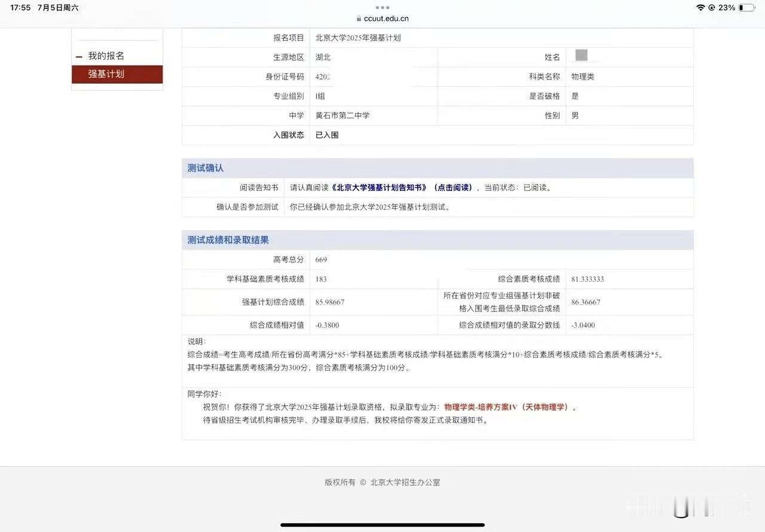This screenshot has height=532, width=765.
Task: Click the 81.333333 comprehensive assessment score
Action: [x=587, y=279]
